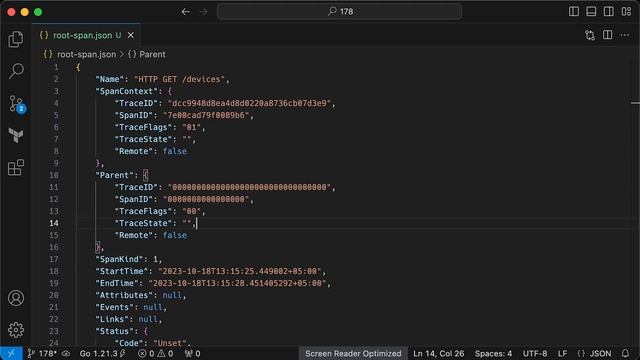
Task: Click false value of Remote on line 15
Action: point(175,235)
